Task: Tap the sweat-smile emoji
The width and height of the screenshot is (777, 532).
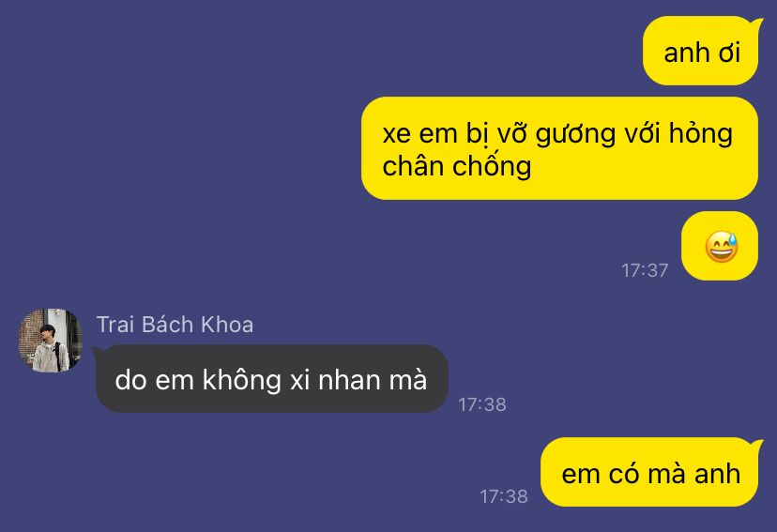Action: (722, 246)
